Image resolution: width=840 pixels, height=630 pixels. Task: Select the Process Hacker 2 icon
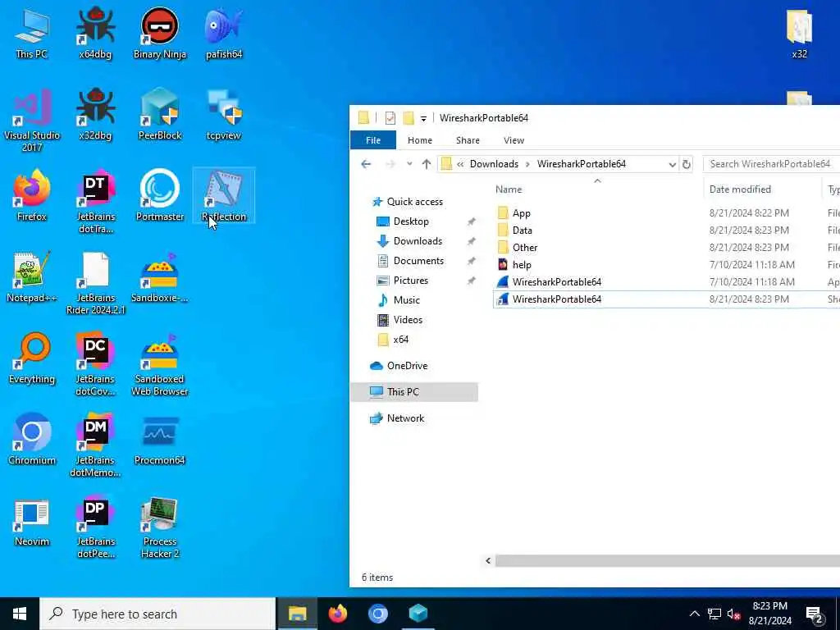click(x=160, y=527)
